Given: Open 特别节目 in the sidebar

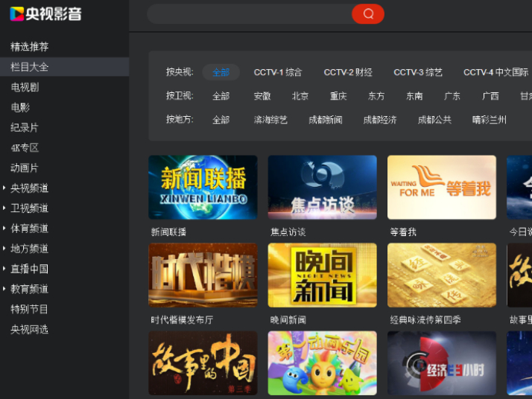Looking at the screenshot, I should click(x=29, y=309).
